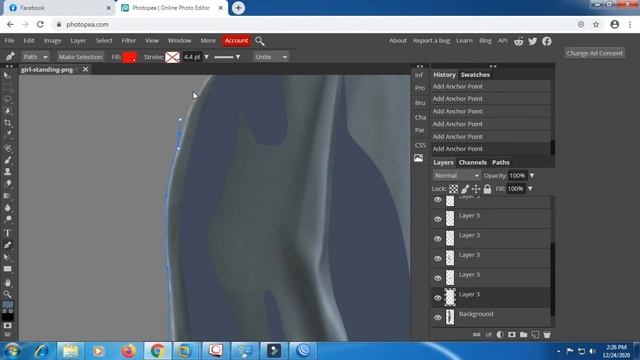The image size is (640, 360).
Task: Switch to the Channels tab
Action: click(x=473, y=162)
